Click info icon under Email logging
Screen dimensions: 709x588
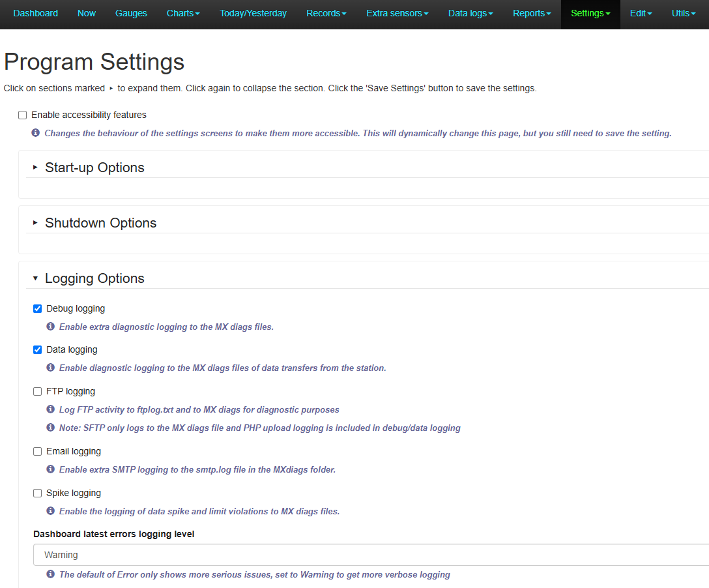coord(51,469)
